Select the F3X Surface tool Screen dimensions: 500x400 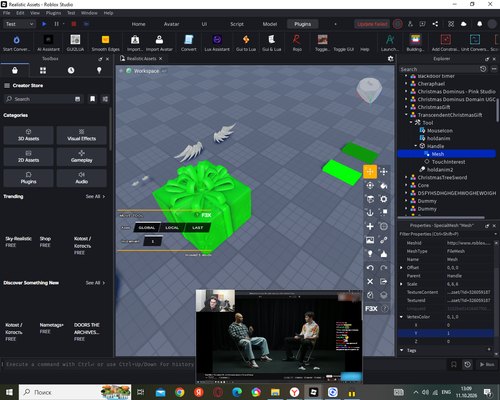pos(370,199)
